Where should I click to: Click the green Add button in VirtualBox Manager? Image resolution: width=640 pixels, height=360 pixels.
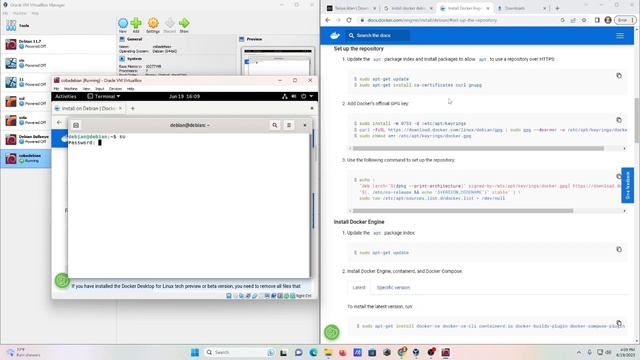coord(136,25)
